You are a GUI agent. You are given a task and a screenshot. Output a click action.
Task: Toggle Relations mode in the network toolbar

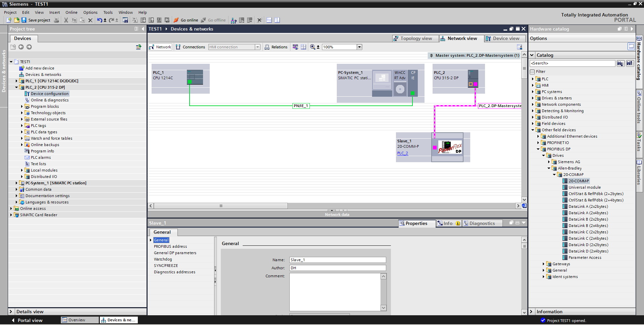pyautogui.click(x=276, y=47)
